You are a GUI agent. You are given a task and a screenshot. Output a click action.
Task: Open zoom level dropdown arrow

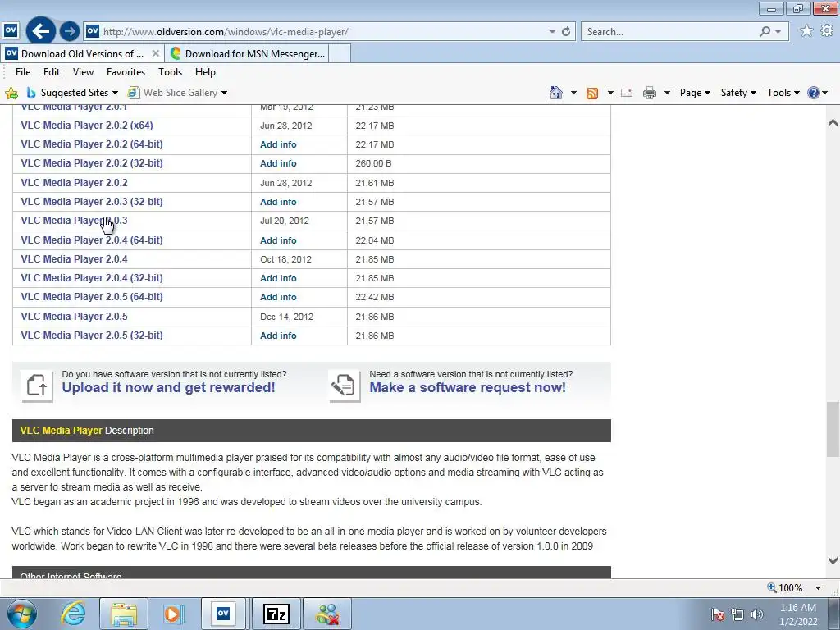[818, 588]
